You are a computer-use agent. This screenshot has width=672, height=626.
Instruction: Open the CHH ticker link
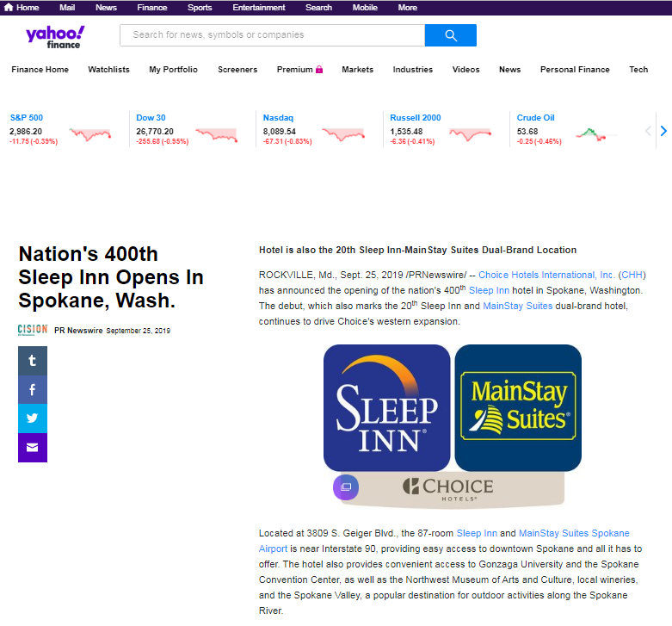(632, 275)
